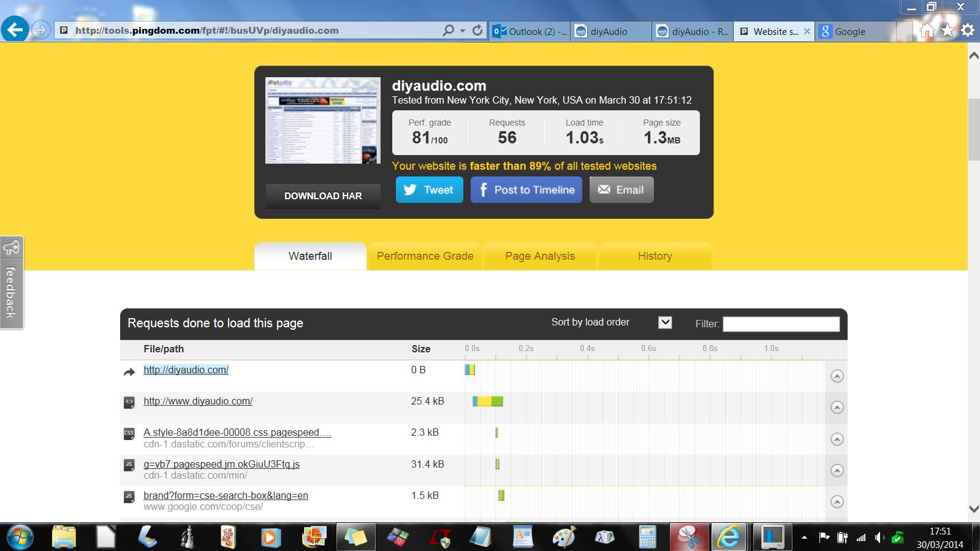Refresh the page with the reload icon
This screenshot has width=980, height=551.
[x=477, y=30]
